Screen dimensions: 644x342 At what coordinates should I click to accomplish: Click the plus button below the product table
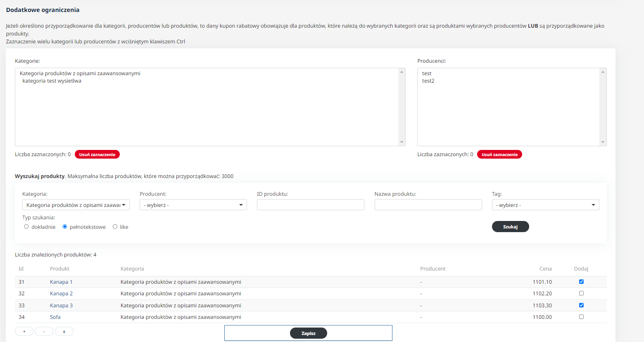pyautogui.click(x=24, y=331)
